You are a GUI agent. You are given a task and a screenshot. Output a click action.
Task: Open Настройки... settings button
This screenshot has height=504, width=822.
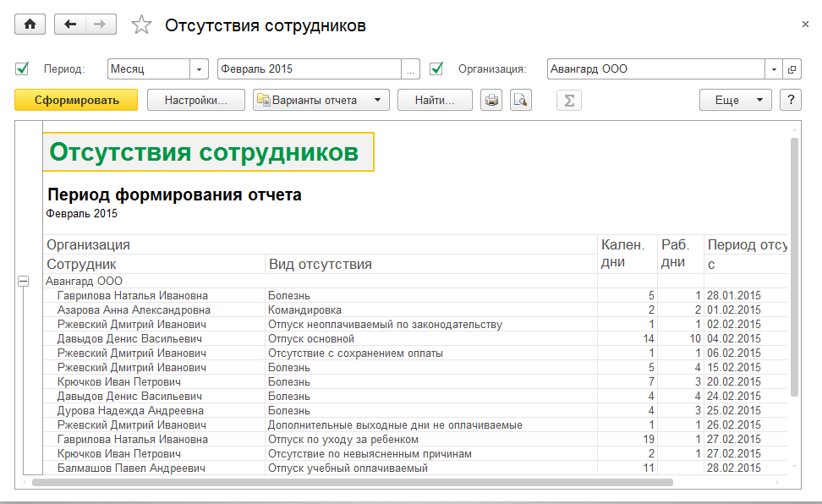196,100
